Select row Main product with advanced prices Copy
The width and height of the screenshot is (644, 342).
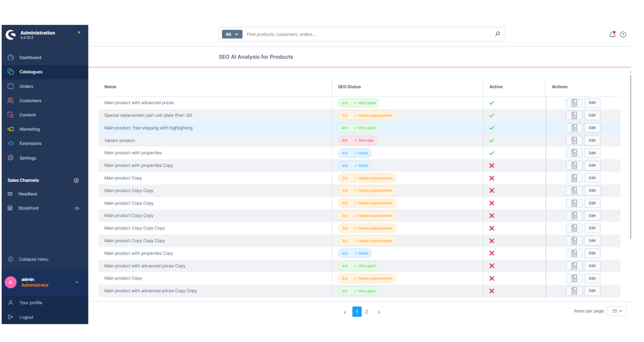pos(359,266)
